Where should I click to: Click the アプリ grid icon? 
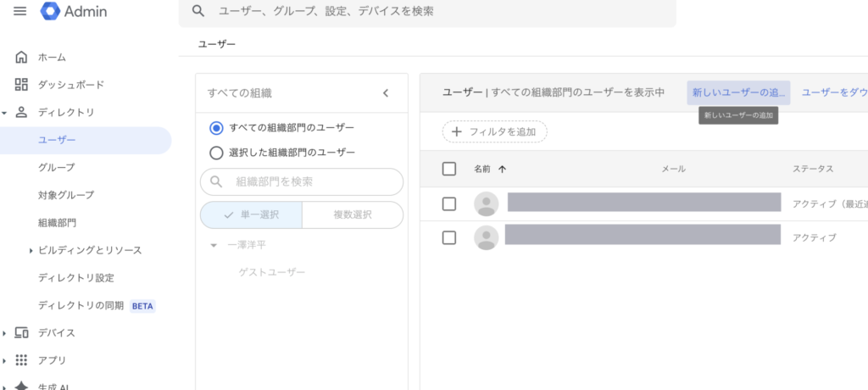click(x=22, y=359)
